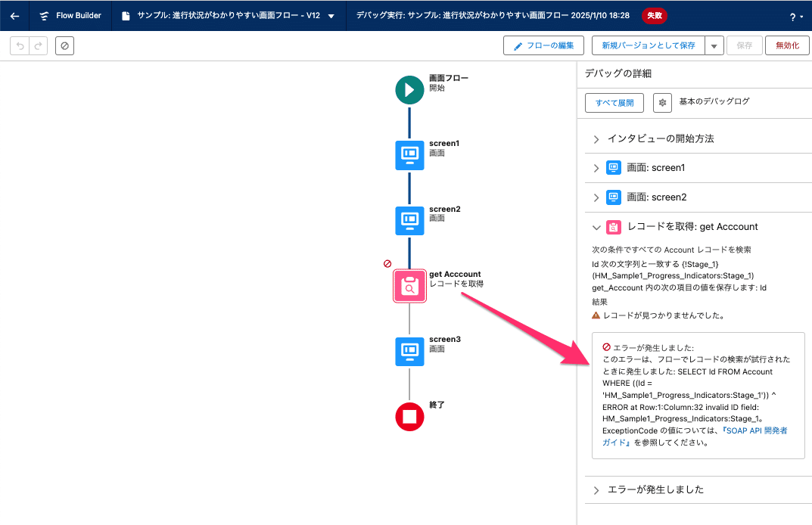Click the 終了 label on canvas

pyautogui.click(x=437, y=405)
